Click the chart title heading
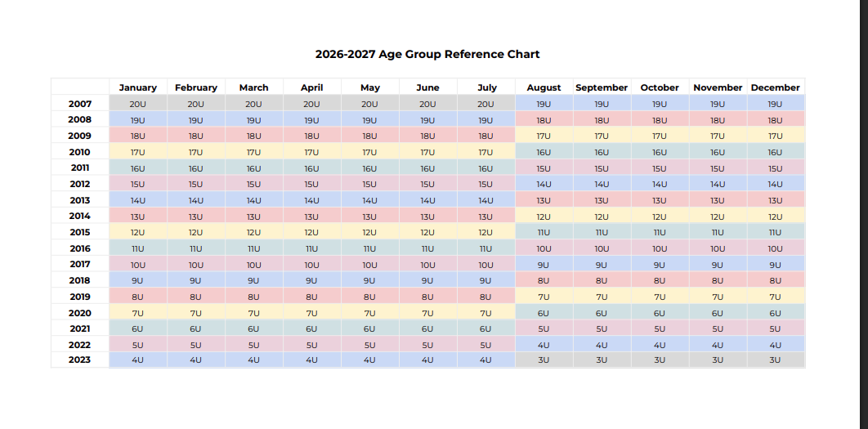 coord(427,54)
